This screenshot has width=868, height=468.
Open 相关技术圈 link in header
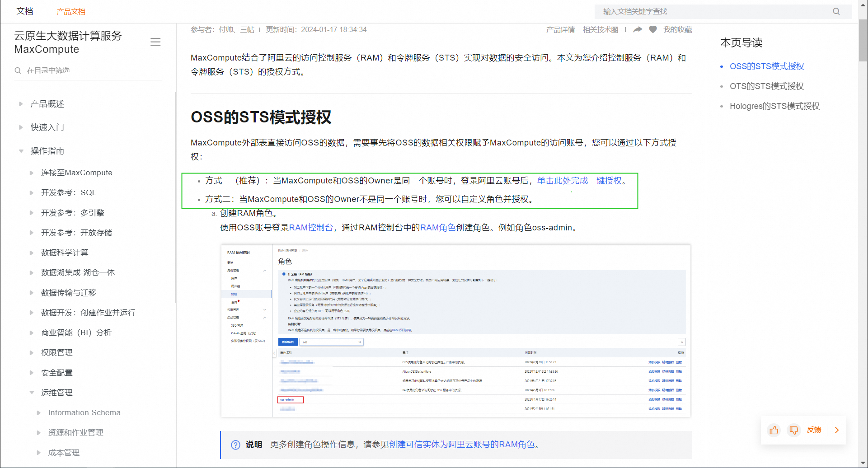[601, 29]
